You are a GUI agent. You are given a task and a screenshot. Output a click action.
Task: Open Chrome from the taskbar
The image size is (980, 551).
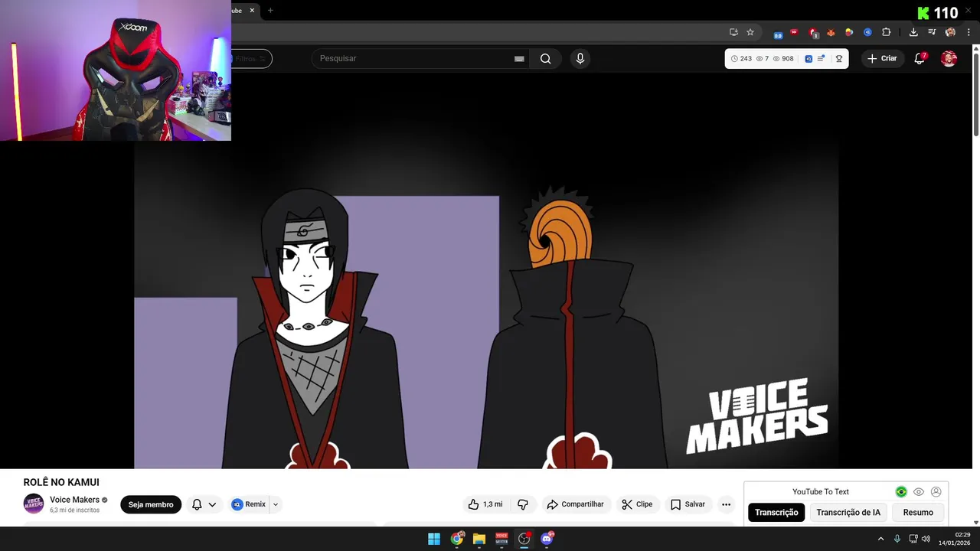pyautogui.click(x=457, y=539)
